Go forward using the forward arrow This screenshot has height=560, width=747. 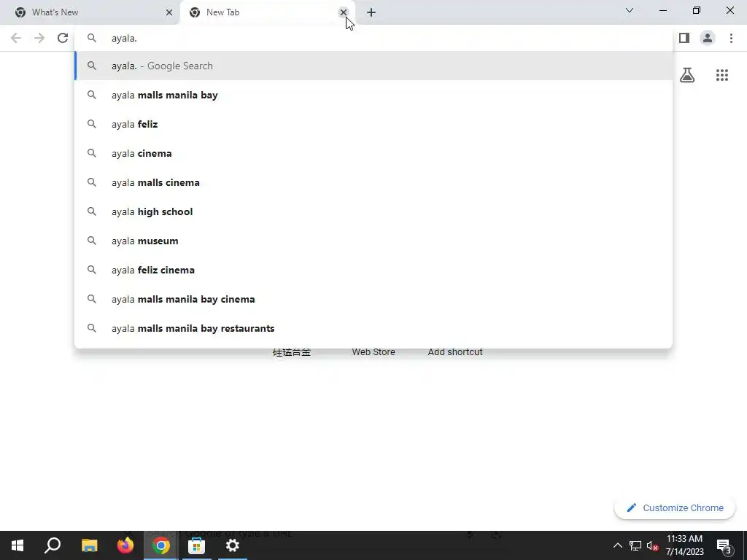pyautogui.click(x=39, y=38)
